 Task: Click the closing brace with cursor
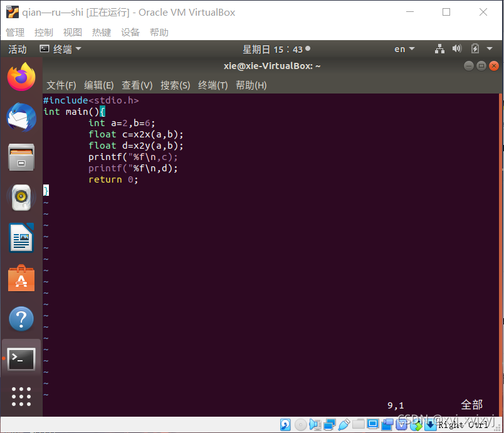46,191
